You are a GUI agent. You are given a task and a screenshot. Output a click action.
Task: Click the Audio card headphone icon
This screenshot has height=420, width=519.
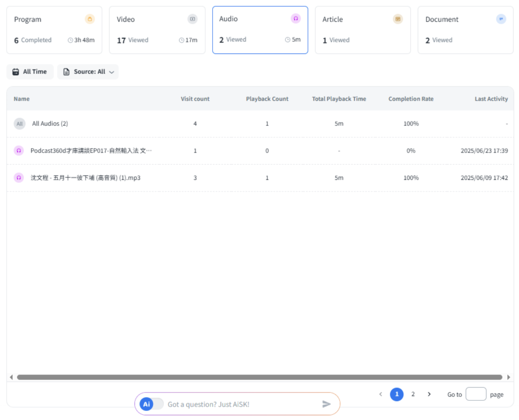click(295, 18)
